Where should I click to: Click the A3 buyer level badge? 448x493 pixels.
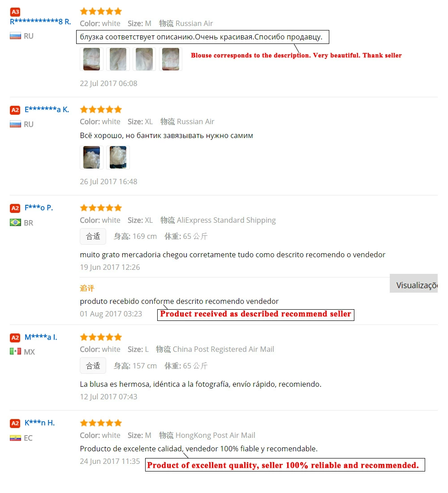click(15, 12)
